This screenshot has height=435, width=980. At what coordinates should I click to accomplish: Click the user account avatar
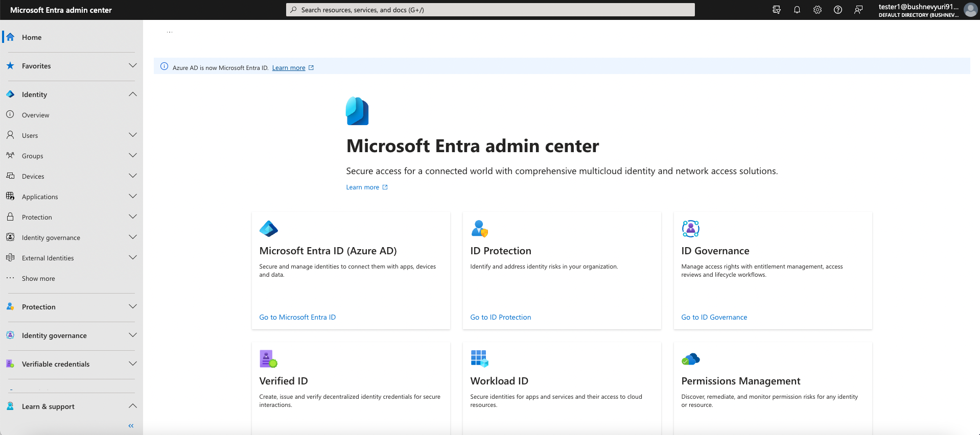pyautogui.click(x=970, y=10)
